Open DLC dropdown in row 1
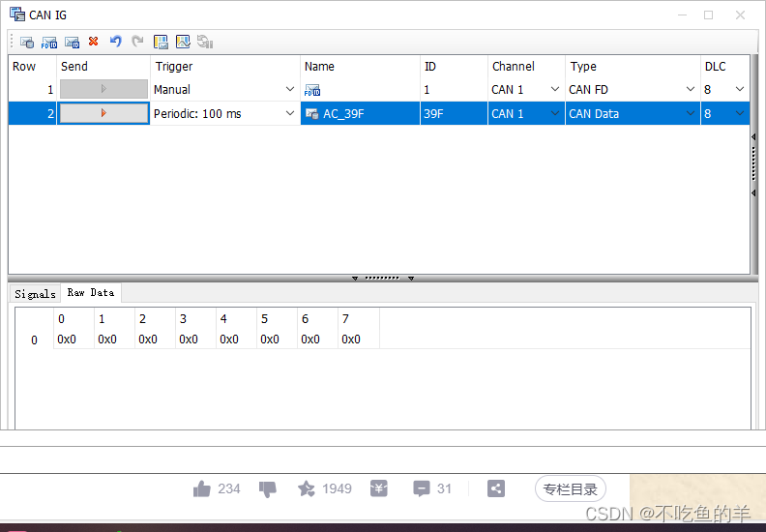Screen dimensions: 766x532 [740, 89]
